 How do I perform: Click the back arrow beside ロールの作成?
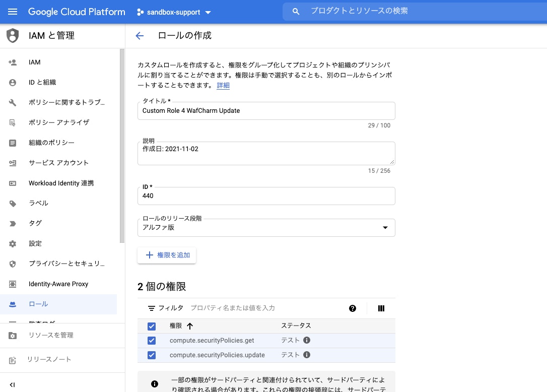click(140, 36)
